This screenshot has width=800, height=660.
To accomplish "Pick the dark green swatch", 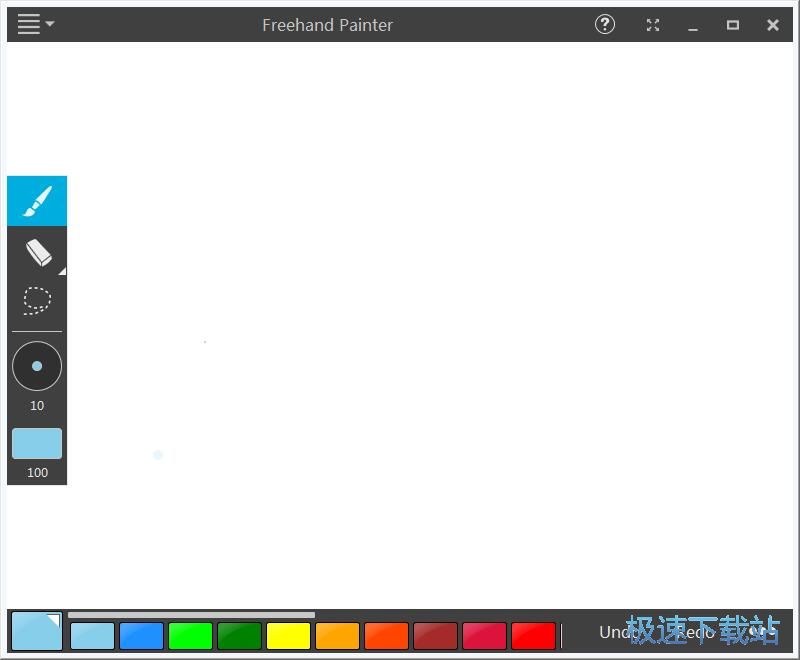I will click(239, 636).
